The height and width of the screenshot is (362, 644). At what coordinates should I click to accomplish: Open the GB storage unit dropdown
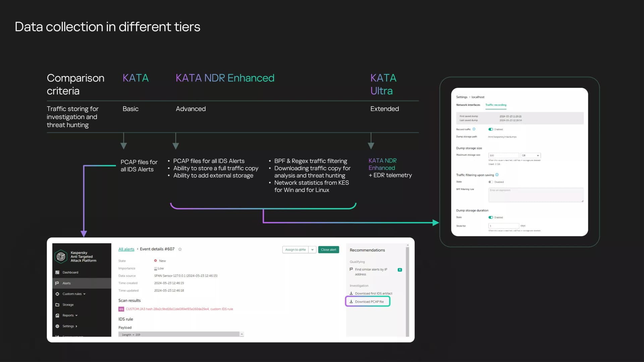tap(531, 156)
